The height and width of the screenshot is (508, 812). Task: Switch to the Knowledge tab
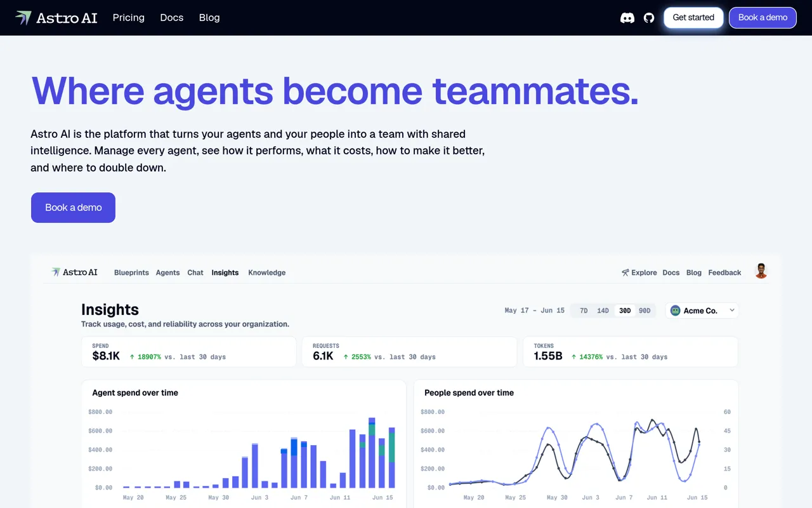coord(267,272)
